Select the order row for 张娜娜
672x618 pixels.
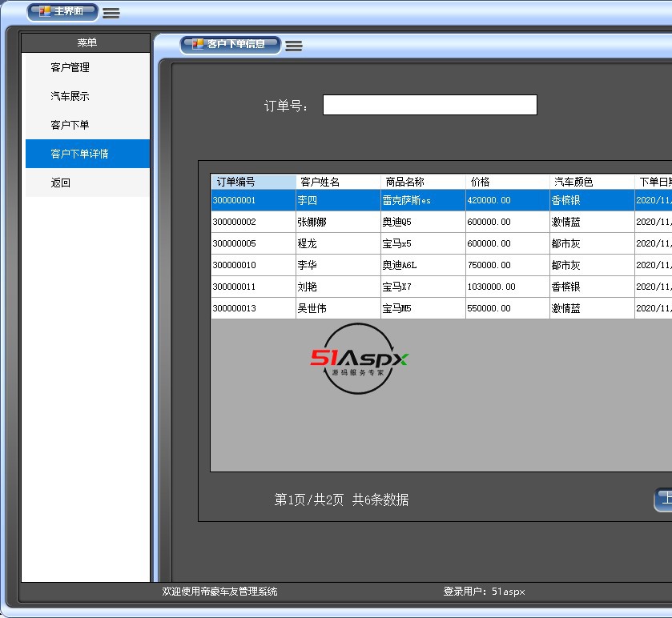pyautogui.click(x=338, y=222)
